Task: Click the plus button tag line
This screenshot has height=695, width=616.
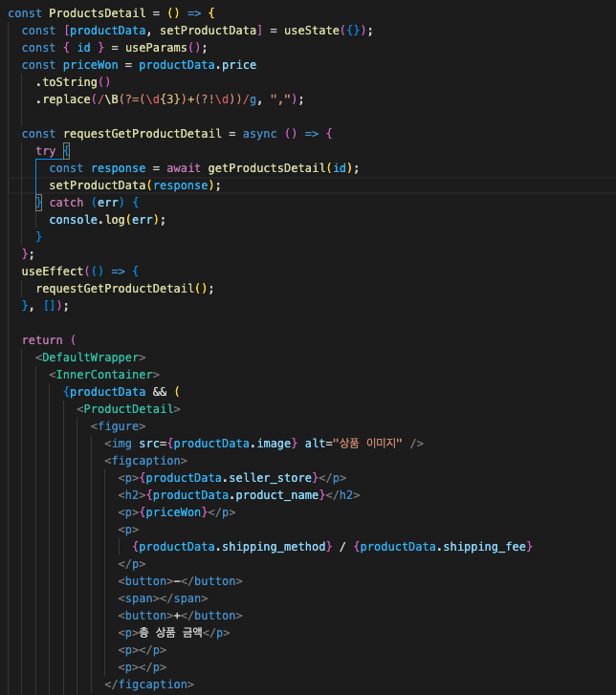Action: pos(180,616)
